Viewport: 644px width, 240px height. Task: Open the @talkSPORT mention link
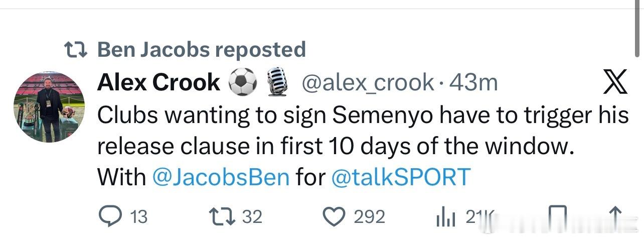point(401,177)
